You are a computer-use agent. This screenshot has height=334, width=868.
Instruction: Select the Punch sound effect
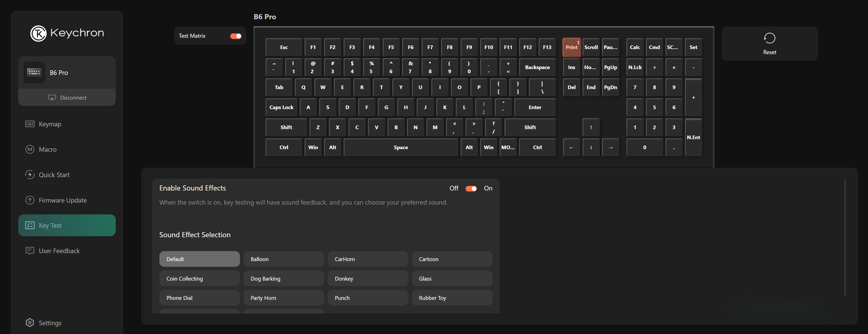pyautogui.click(x=368, y=298)
